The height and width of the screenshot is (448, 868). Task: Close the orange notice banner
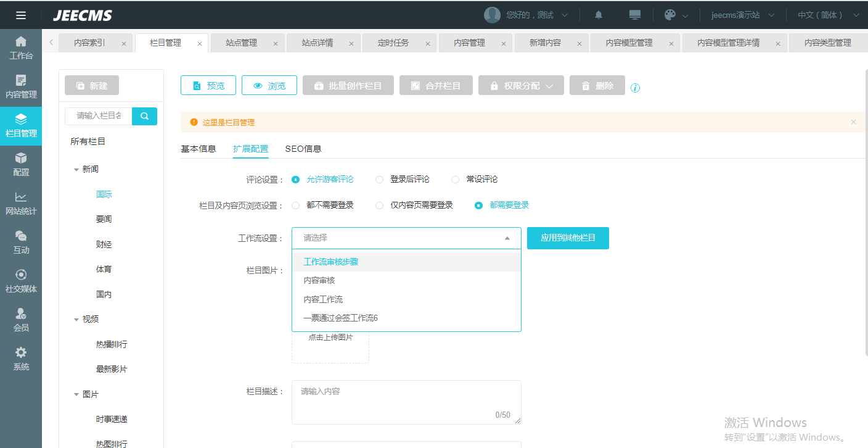point(853,122)
